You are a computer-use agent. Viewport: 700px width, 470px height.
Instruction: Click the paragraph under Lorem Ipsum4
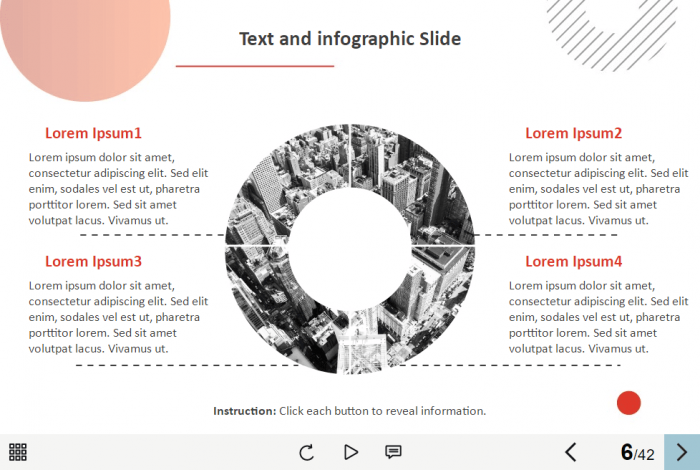598,317
